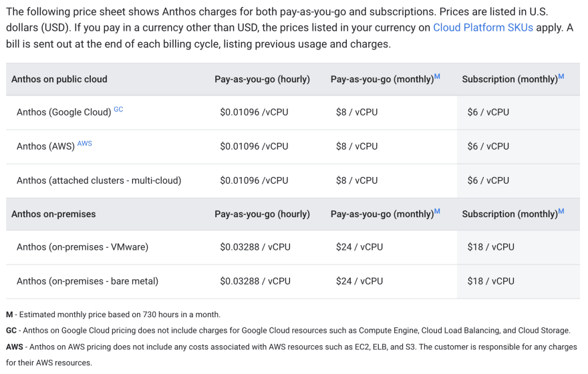The image size is (588, 374).
Task: Click M footnote on on-premises Pay-as-you-go (monthly)
Action: coord(437,211)
